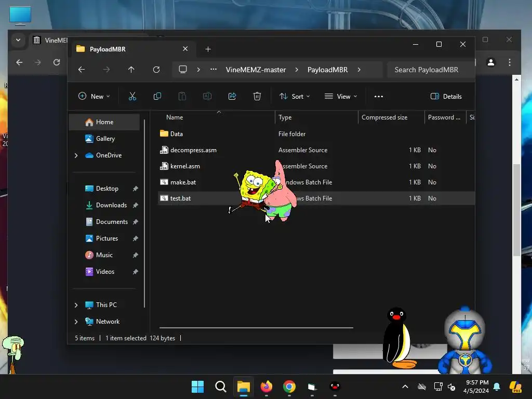Open Downloads quick access folder
This screenshot has width=532, height=399.
[x=104, y=205]
